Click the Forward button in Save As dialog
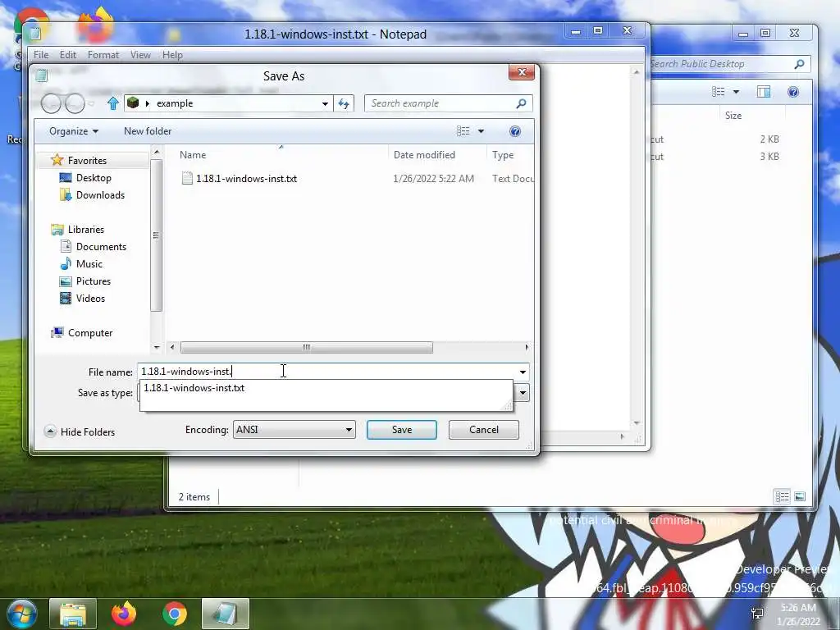Image resolution: width=840 pixels, height=630 pixels. click(75, 103)
